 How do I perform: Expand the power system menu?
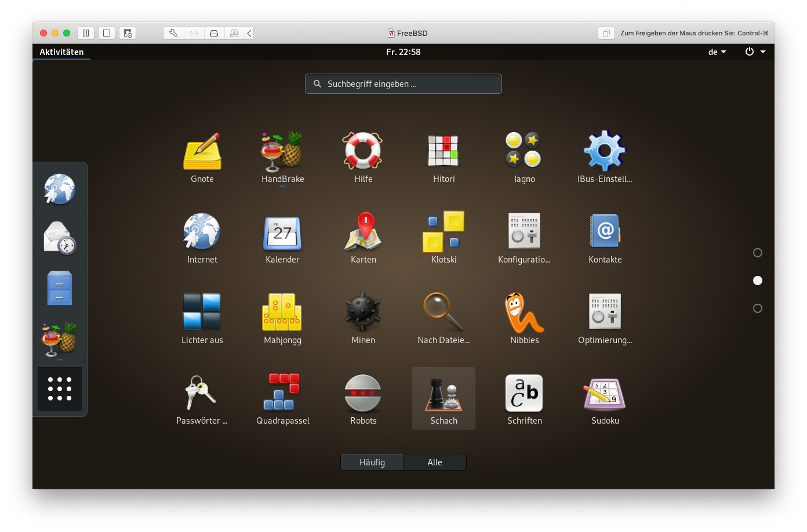tap(755, 52)
